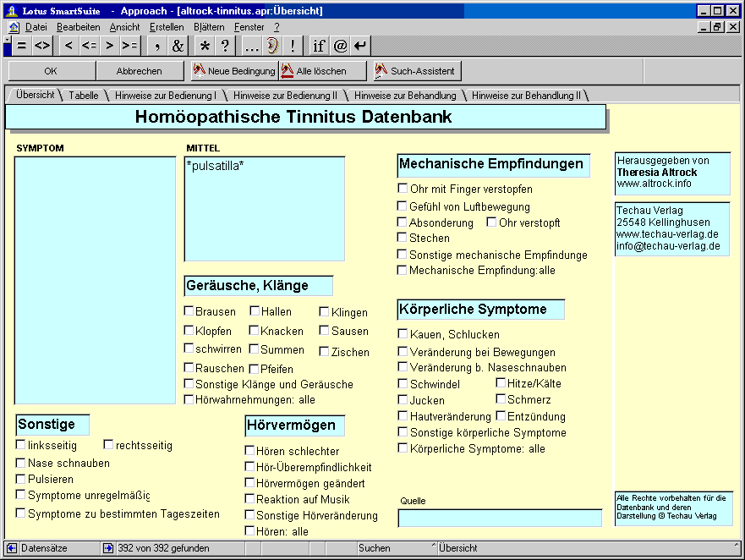
Task: Click the enter arrow toolbar icon
Action: 360,47
